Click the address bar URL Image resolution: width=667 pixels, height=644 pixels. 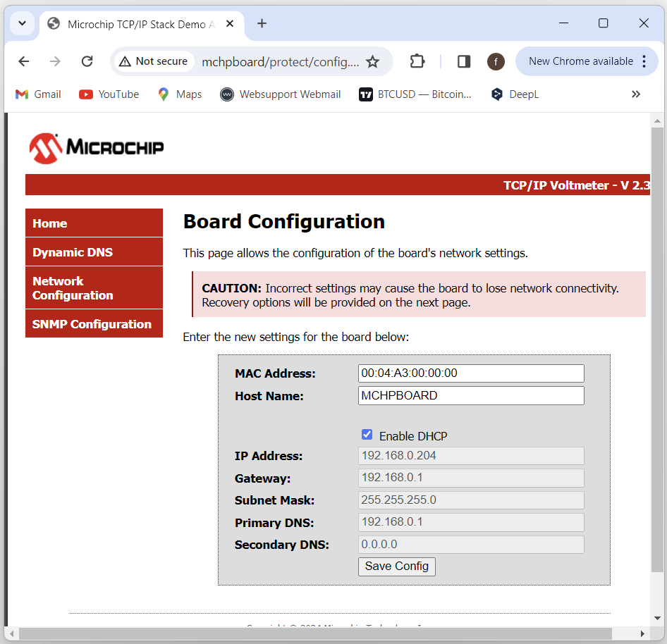281,62
